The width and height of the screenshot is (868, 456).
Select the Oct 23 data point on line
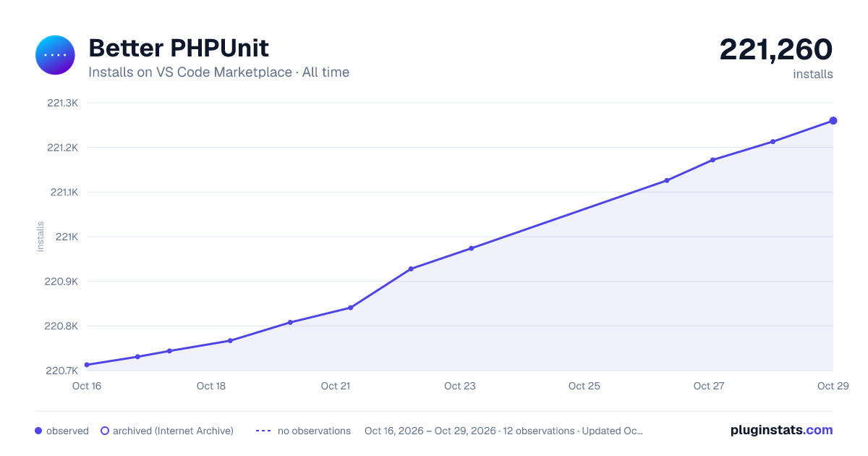[472, 248]
